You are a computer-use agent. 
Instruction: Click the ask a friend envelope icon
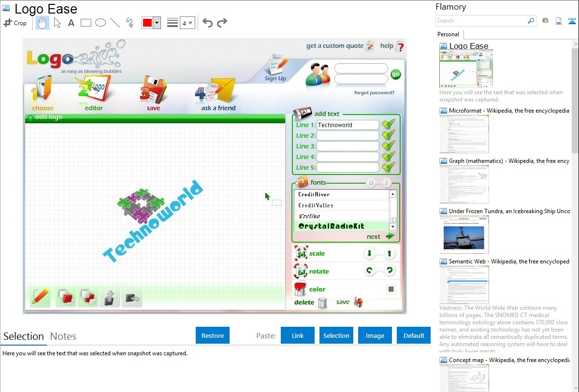click(x=217, y=90)
